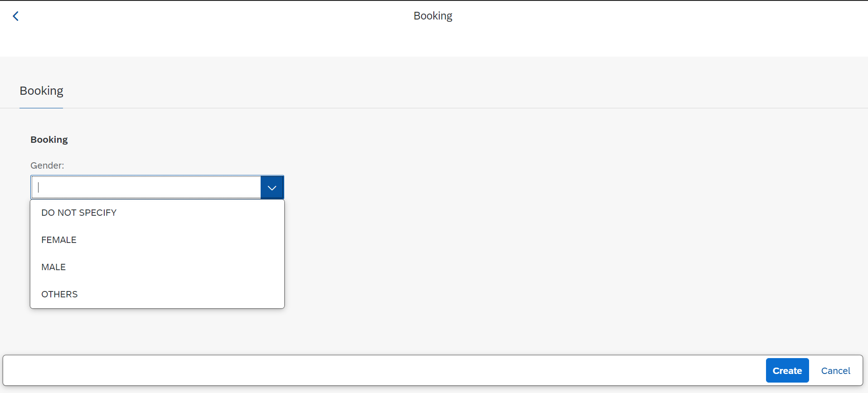Click the Booking page title

pos(432,15)
